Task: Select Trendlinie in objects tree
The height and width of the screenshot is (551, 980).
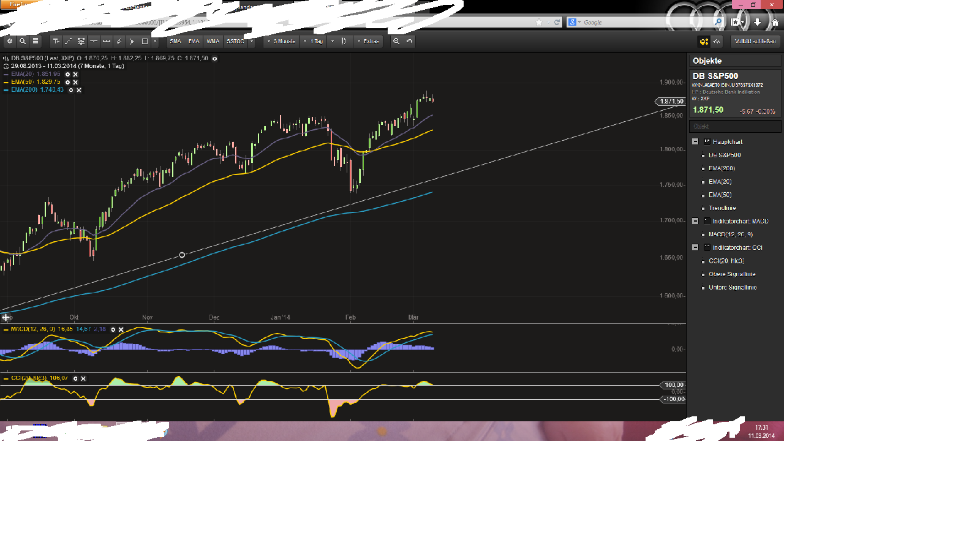Action: [722, 208]
